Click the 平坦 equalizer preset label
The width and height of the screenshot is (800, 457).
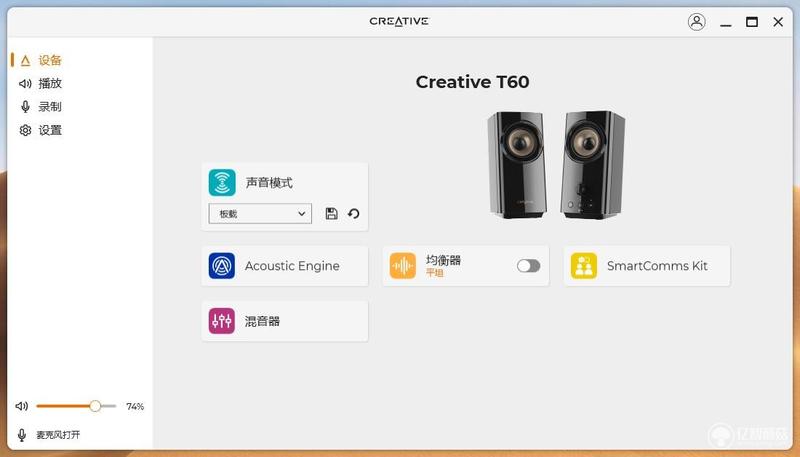435,273
